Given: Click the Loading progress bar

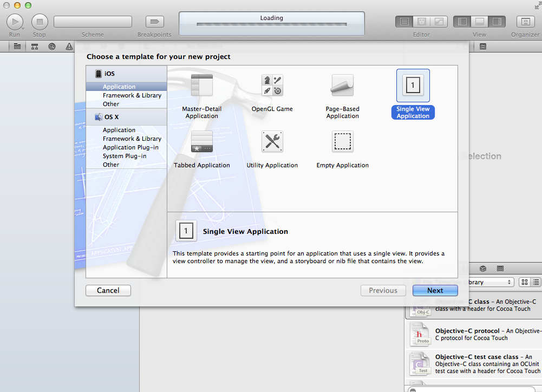Looking at the screenshot, I should pyautogui.click(x=272, y=24).
